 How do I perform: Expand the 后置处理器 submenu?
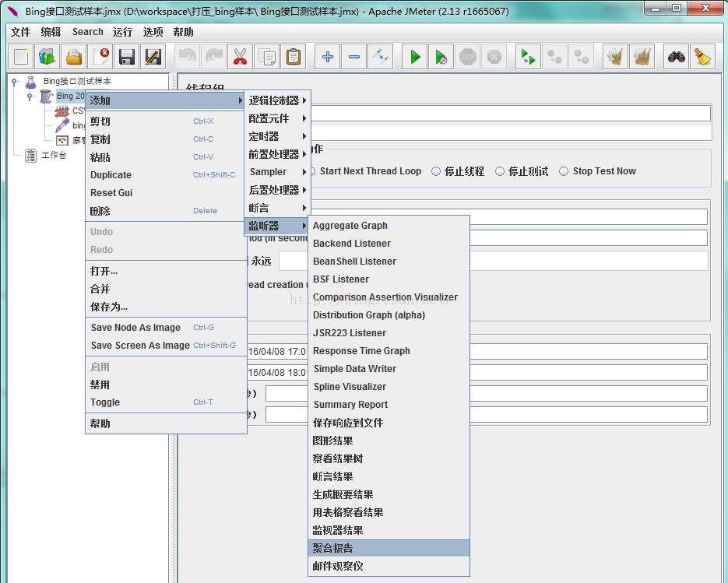click(x=277, y=190)
